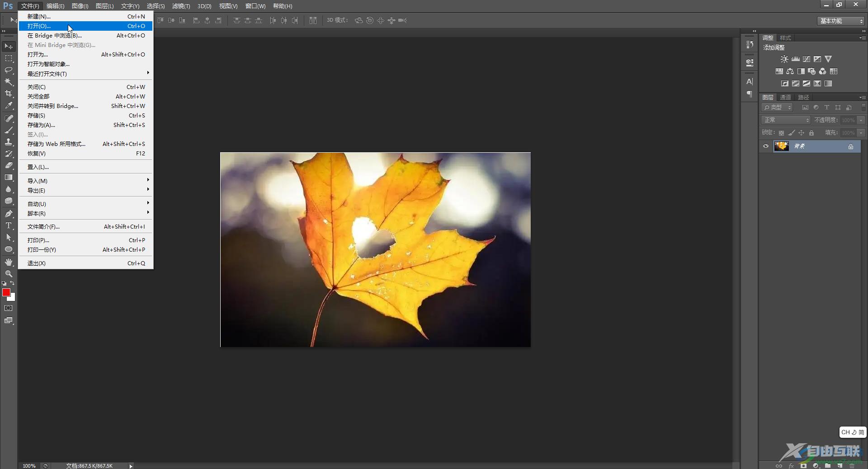The image size is (868, 469).
Task: Toggle lock image pixels brush icon
Action: [x=791, y=133]
